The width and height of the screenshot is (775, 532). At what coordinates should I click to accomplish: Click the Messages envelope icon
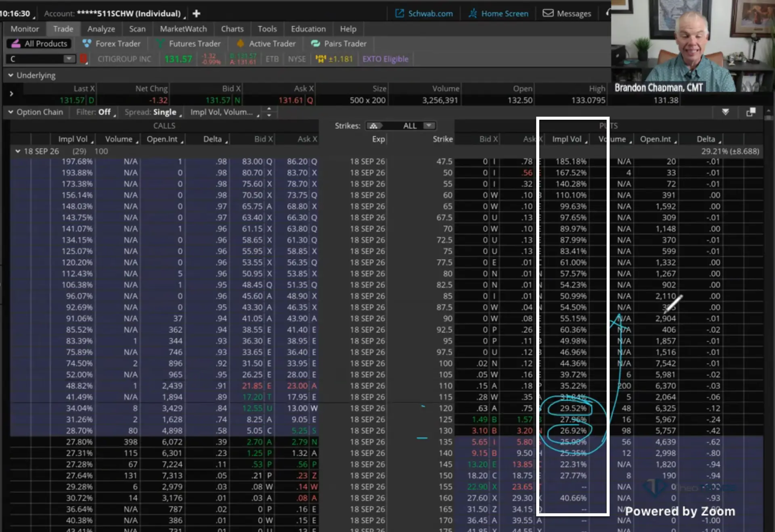tap(548, 13)
